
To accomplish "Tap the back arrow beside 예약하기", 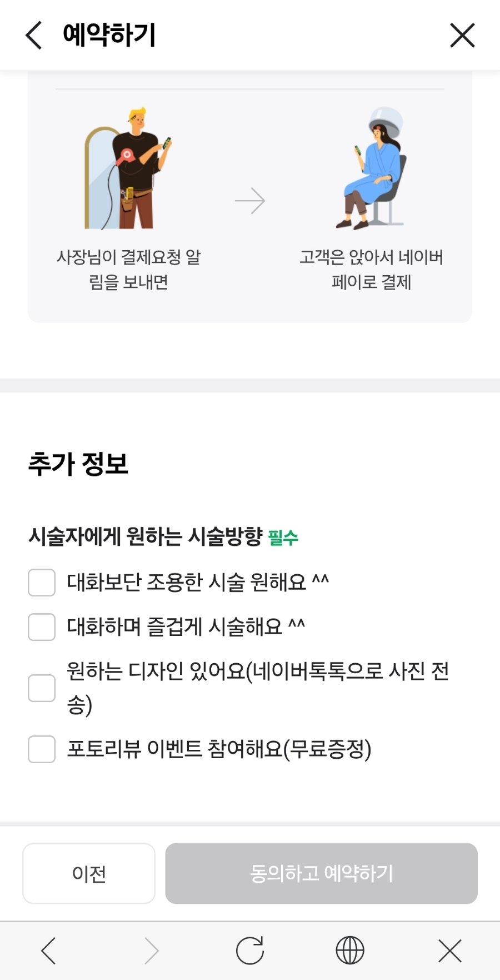I will click(34, 36).
